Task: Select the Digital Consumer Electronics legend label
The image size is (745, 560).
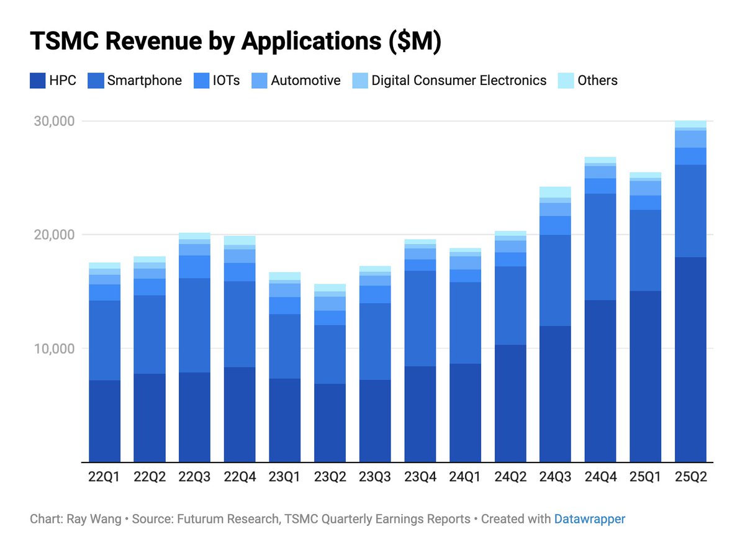Action: coord(459,80)
